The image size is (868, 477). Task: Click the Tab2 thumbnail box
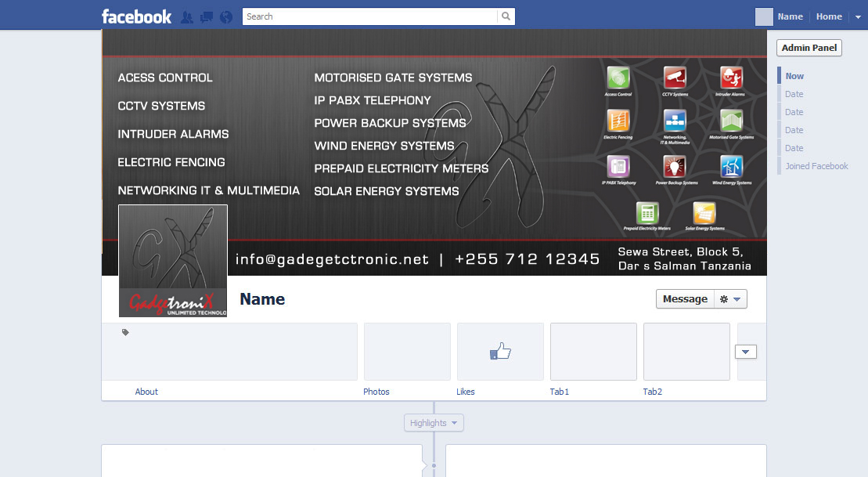(x=686, y=352)
